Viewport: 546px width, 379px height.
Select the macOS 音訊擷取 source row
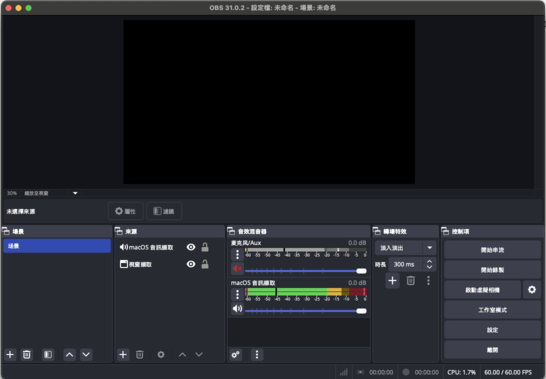pos(169,247)
